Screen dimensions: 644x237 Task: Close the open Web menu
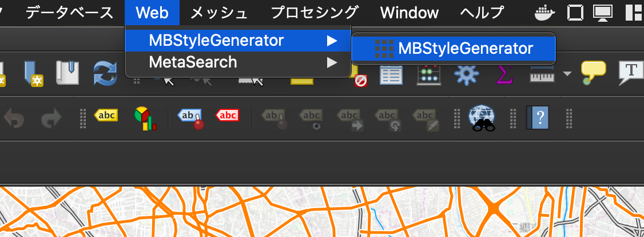pyautogui.click(x=152, y=13)
